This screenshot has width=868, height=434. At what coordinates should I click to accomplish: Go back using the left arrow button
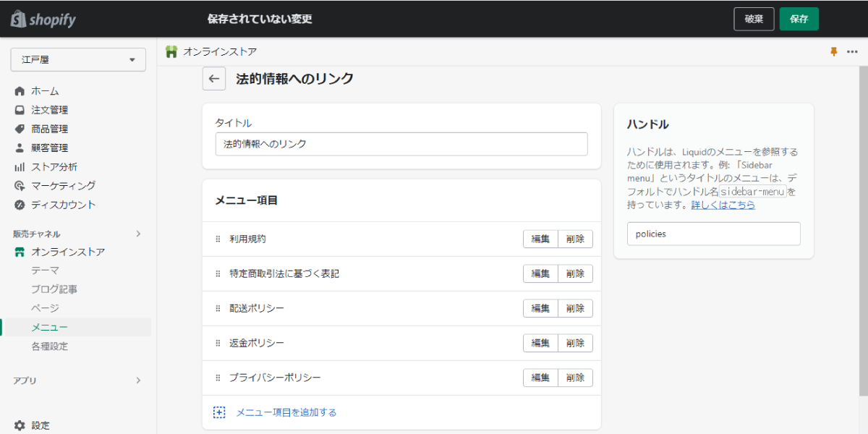(x=213, y=79)
